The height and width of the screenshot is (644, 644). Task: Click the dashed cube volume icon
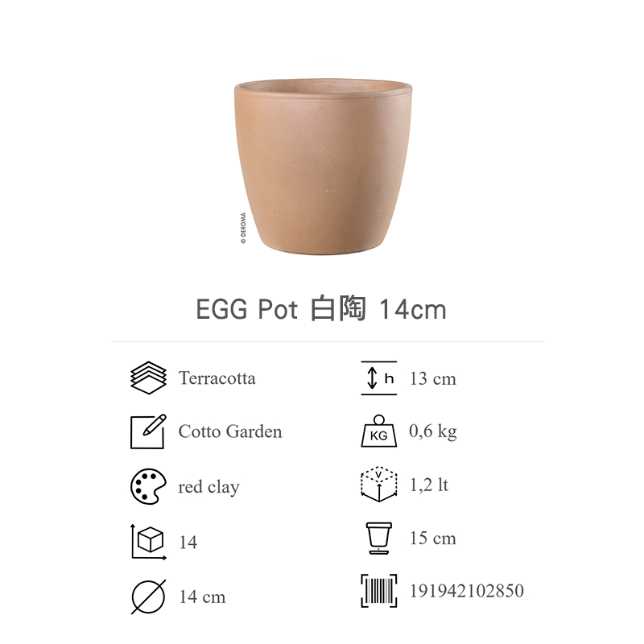378,485
